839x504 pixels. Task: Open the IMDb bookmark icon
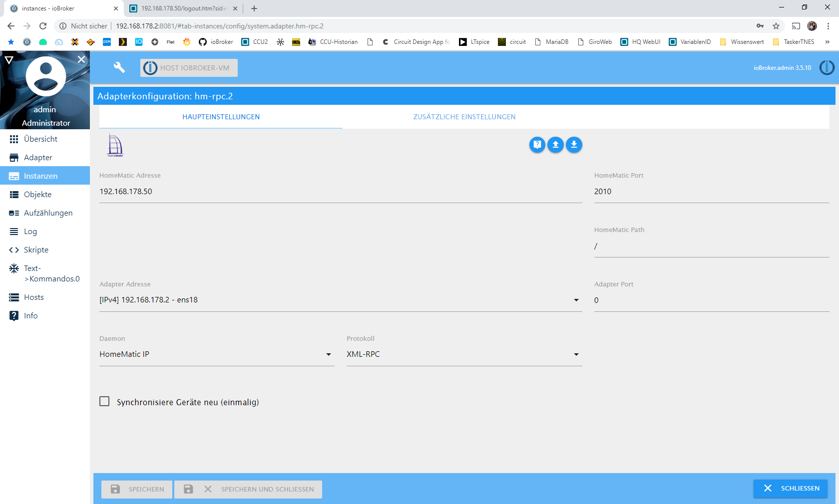pos(296,42)
